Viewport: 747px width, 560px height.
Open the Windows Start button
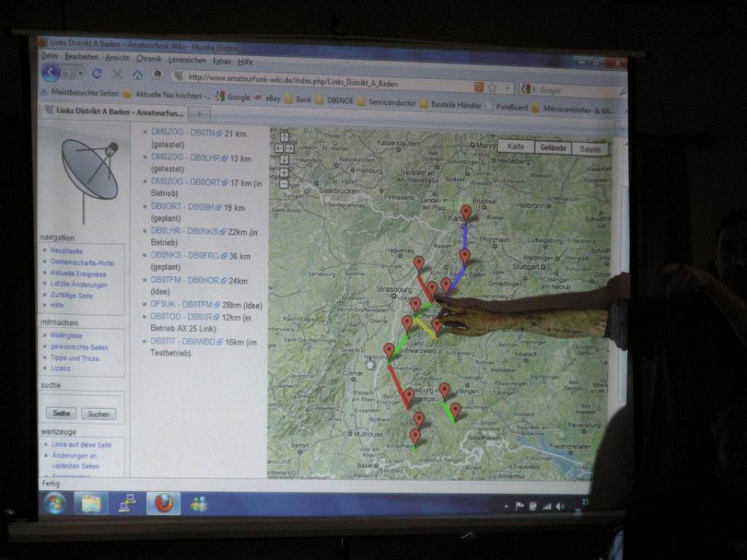pyautogui.click(x=54, y=503)
